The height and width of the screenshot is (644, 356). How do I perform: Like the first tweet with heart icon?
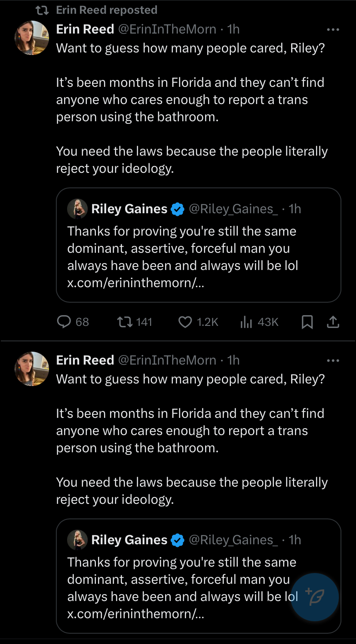(185, 322)
